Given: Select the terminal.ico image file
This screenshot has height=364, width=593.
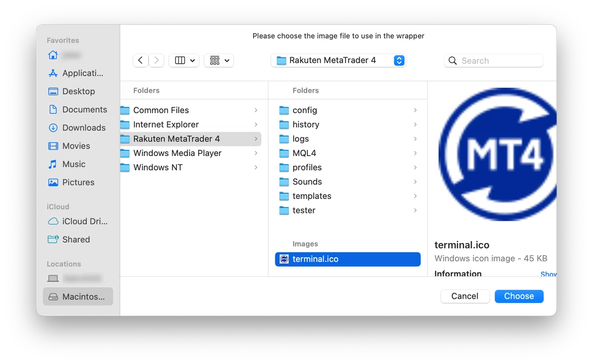Looking at the screenshot, I should [x=348, y=259].
